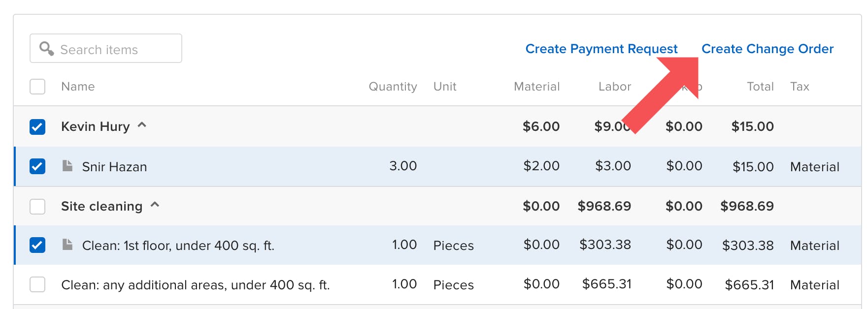Image resolution: width=868 pixels, height=309 pixels.
Task: Click the document icon beside Clean: 1st floor
Action: 67,245
